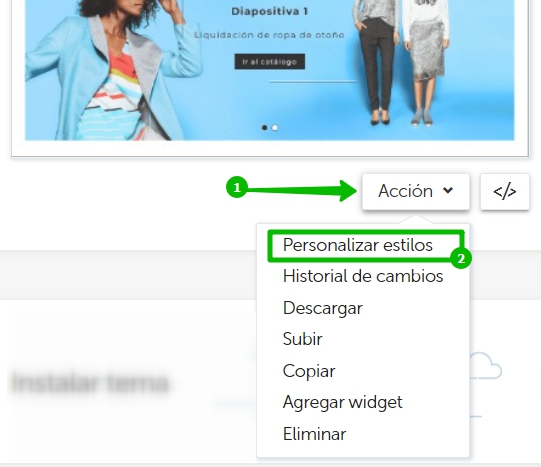
Task: Open Historial de cambios
Action: coord(363,276)
